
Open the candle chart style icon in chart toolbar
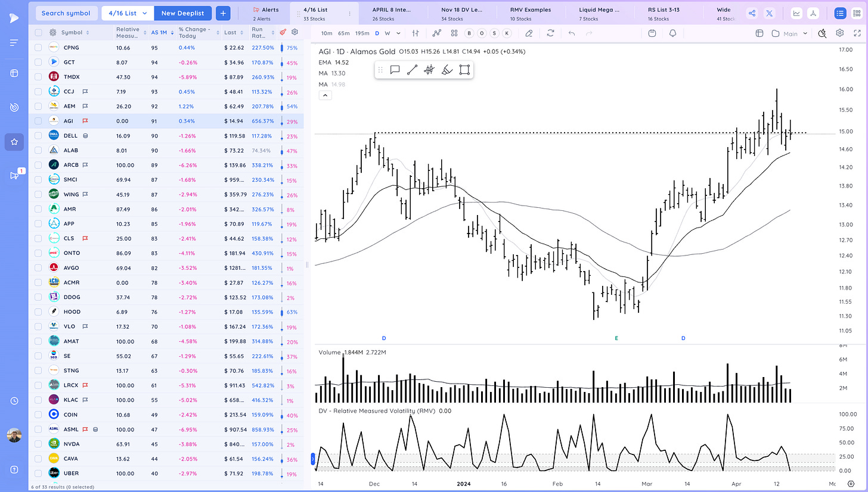416,33
